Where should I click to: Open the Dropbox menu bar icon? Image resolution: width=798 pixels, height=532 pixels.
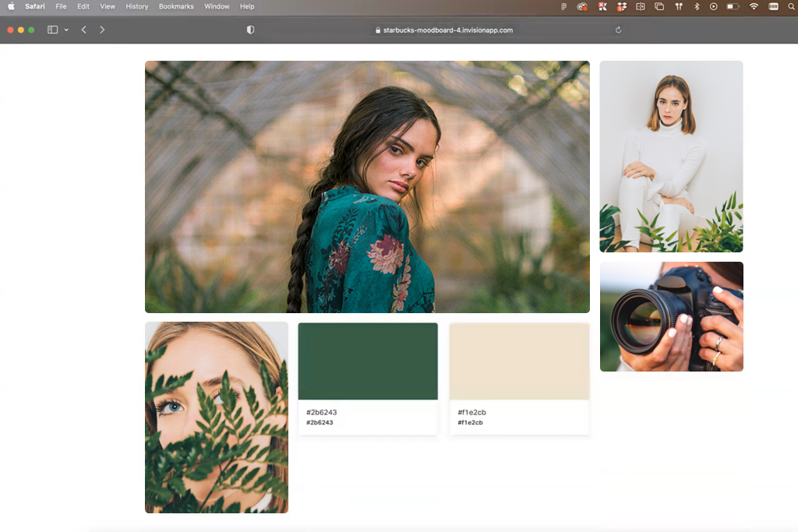click(621, 6)
